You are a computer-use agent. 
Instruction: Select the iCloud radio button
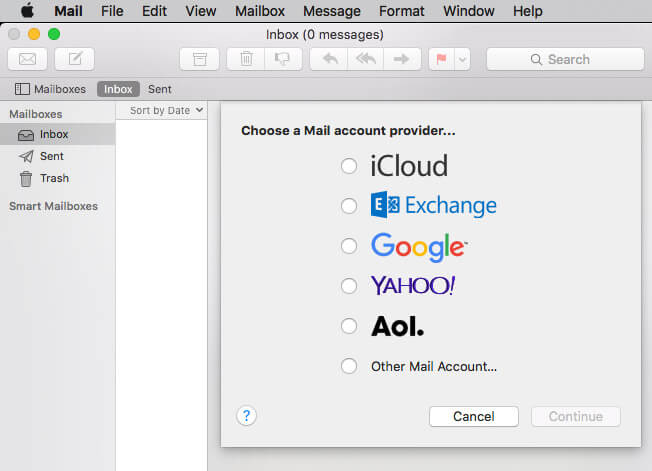[349, 166]
